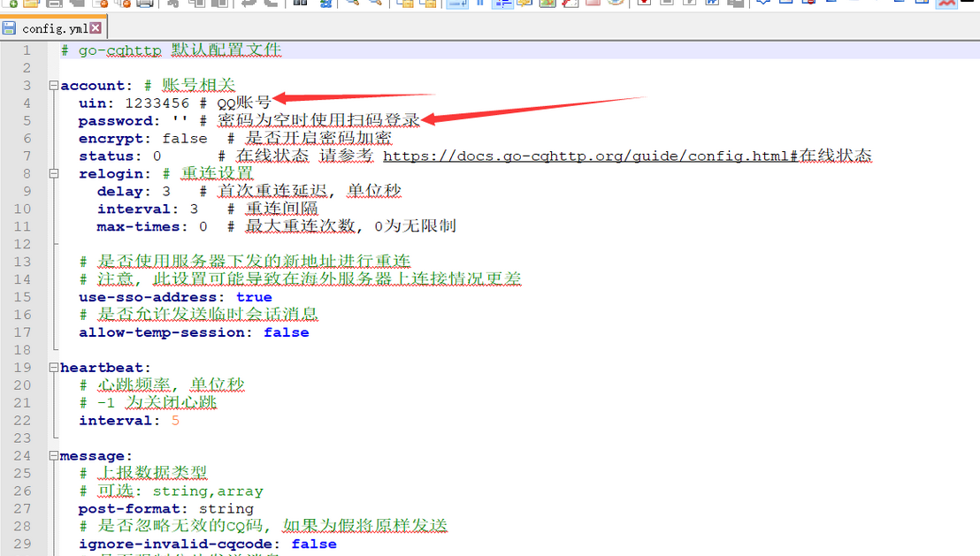Create a new file from the toolbar

point(12,5)
